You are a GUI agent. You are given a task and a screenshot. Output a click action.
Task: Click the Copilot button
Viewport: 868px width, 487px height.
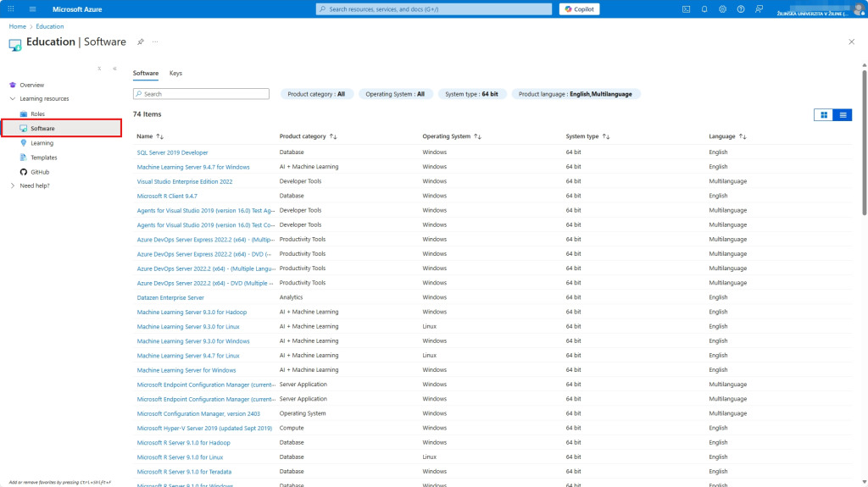(580, 9)
